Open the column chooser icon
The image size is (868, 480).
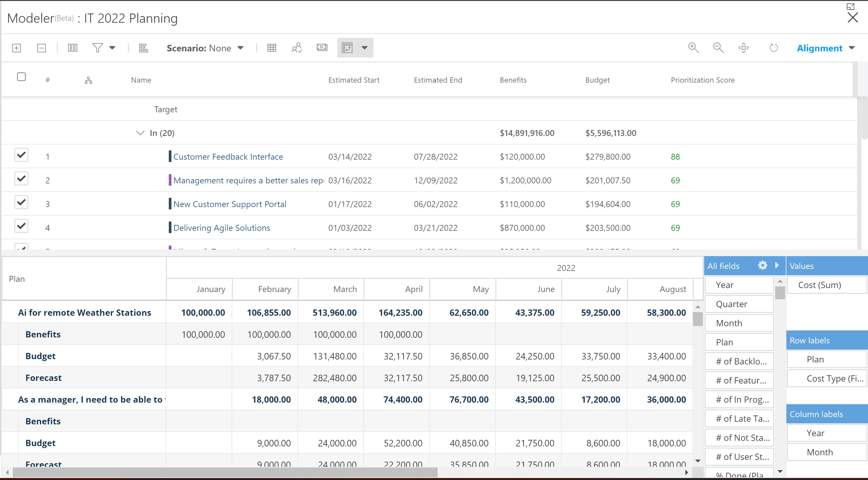coord(72,48)
